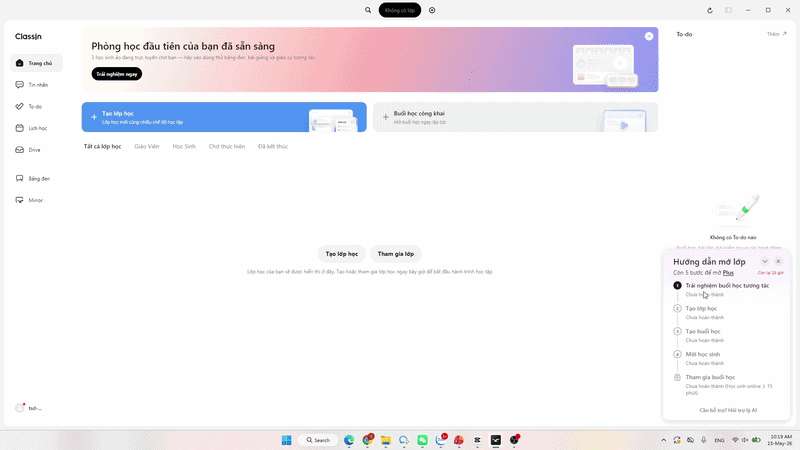
Task: Click the gift icon beside Tham gia buổi học
Action: [677, 378]
